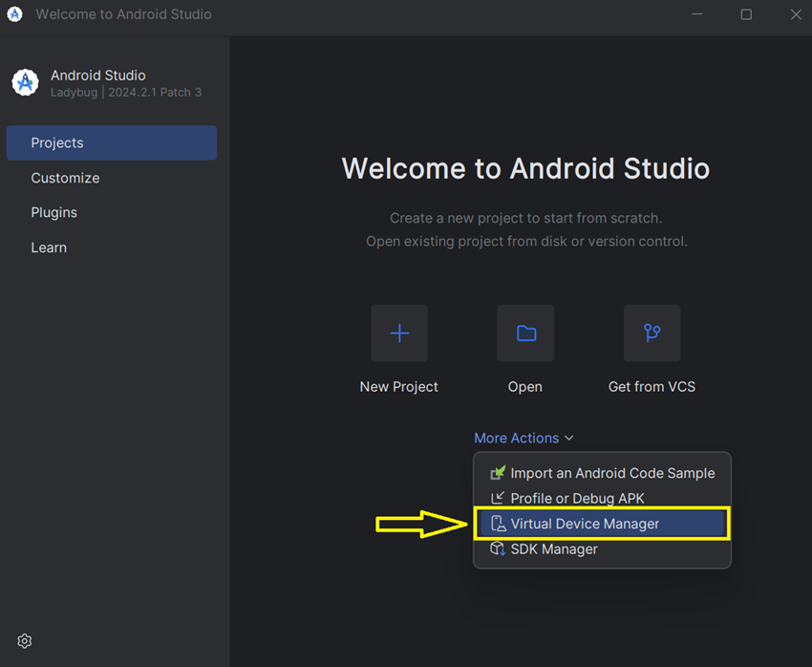Click the Import an Android Code Sample icon
Viewport: 812px width, 667px height.
(497, 472)
